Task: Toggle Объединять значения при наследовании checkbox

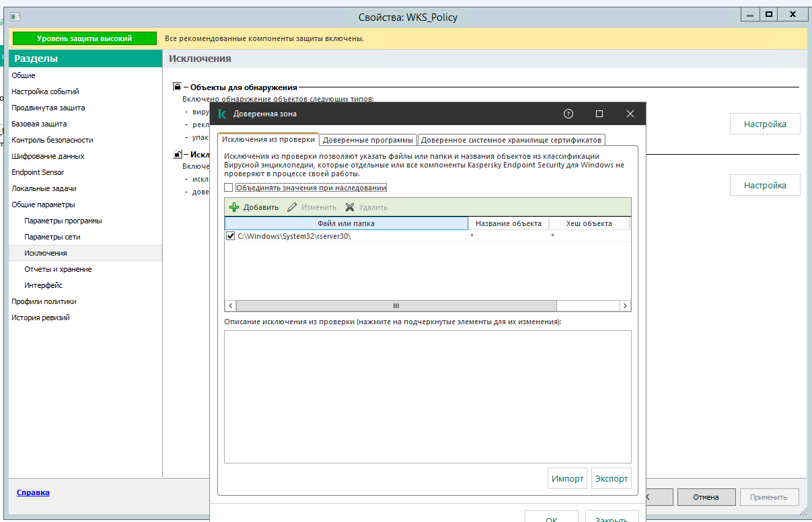Action: 229,188
